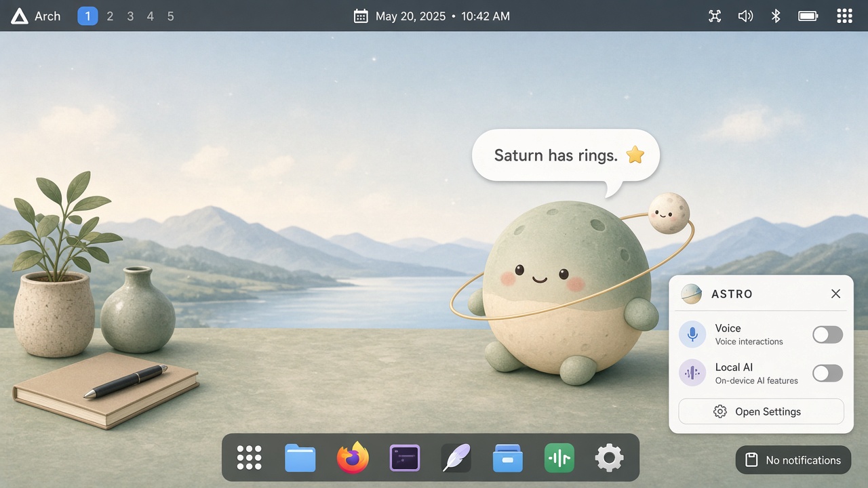Click the Open Settings button
This screenshot has width=868, height=488.
(761, 411)
